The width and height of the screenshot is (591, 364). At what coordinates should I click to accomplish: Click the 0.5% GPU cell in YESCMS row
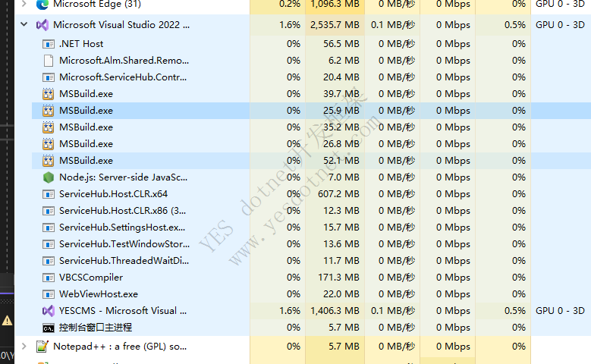pos(503,310)
